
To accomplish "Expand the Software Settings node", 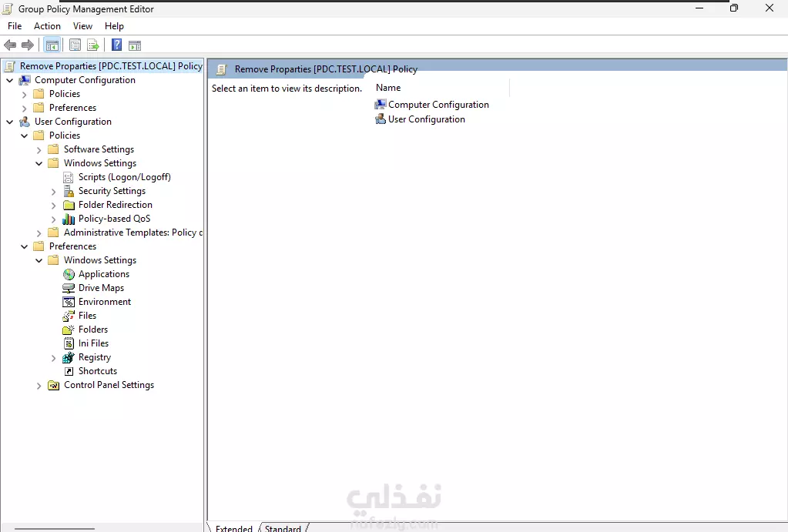I will [x=39, y=149].
